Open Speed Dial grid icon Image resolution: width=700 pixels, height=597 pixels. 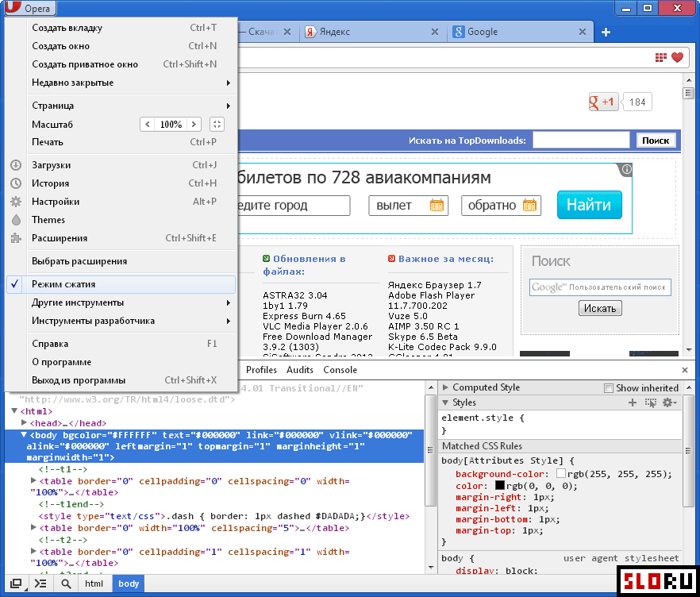coord(660,57)
